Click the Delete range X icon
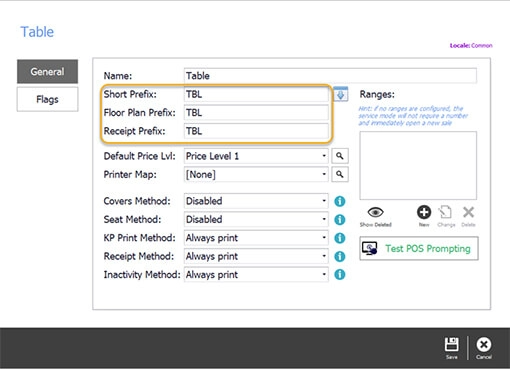Screen dimensions: 510x369 coord(468,216)
